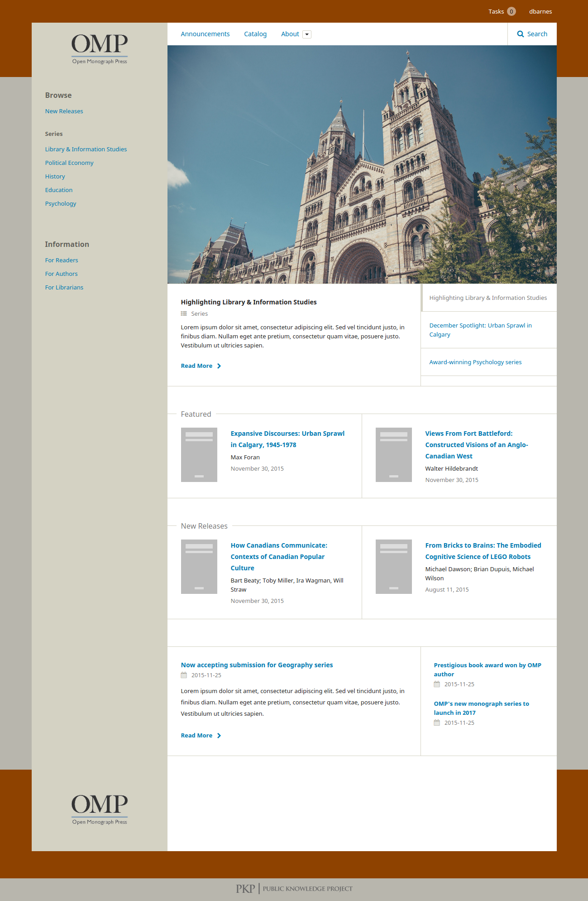
Task: Open the For Librarians information link
Action: click(64, 287)
